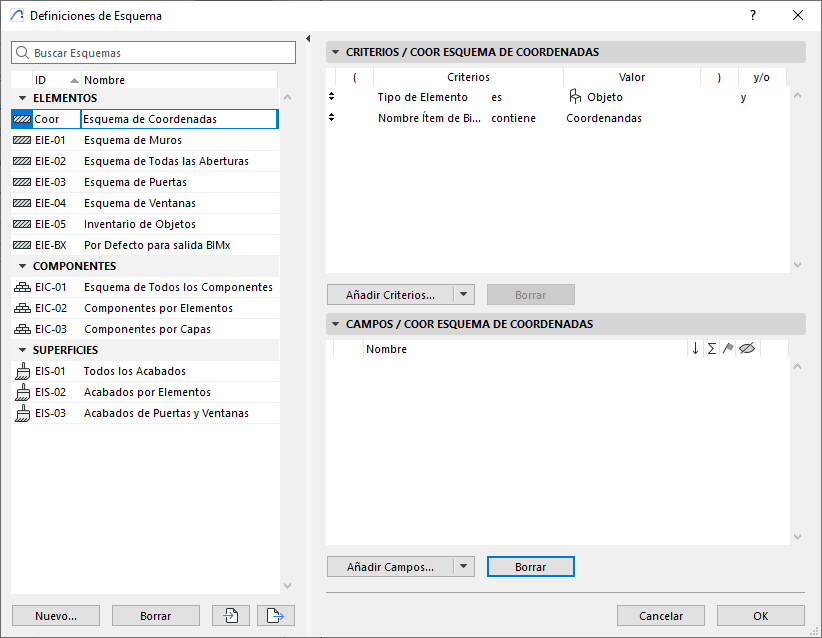
Task: Click the sum sigma column header
Action: 711,349
